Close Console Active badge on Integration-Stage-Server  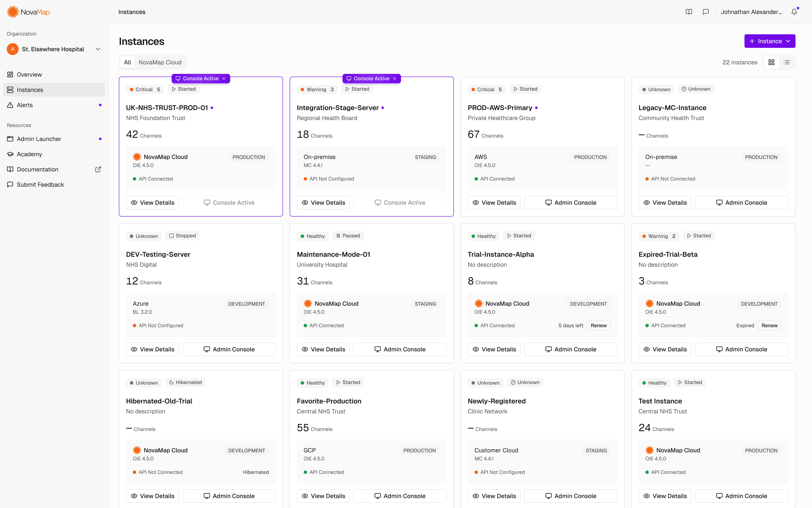(395, 78)
